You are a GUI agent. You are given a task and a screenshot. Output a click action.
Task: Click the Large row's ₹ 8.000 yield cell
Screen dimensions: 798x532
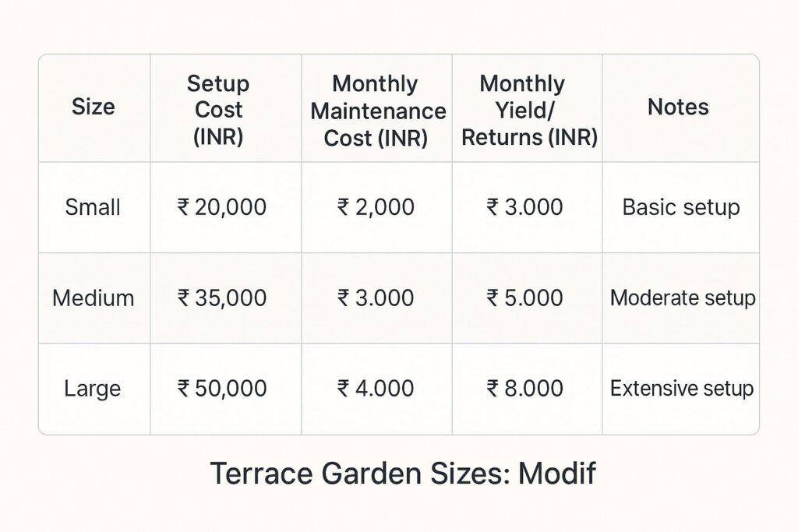tap(524, 388)
